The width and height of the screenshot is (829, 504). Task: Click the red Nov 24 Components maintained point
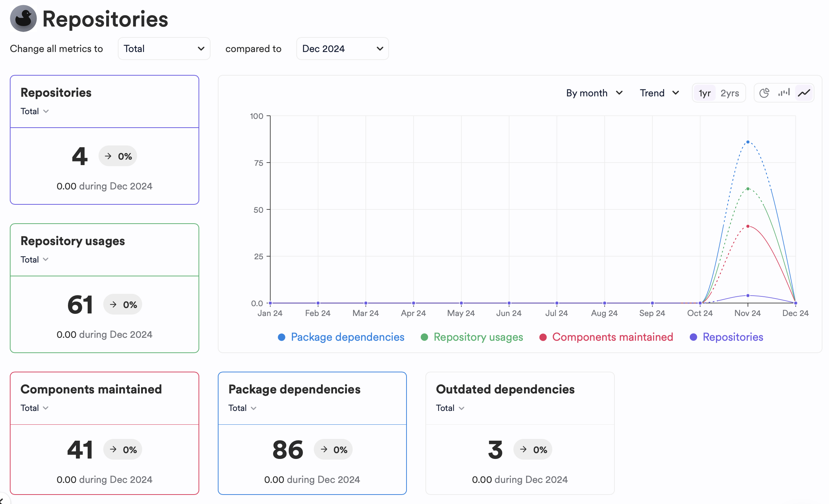click(748, 226)
